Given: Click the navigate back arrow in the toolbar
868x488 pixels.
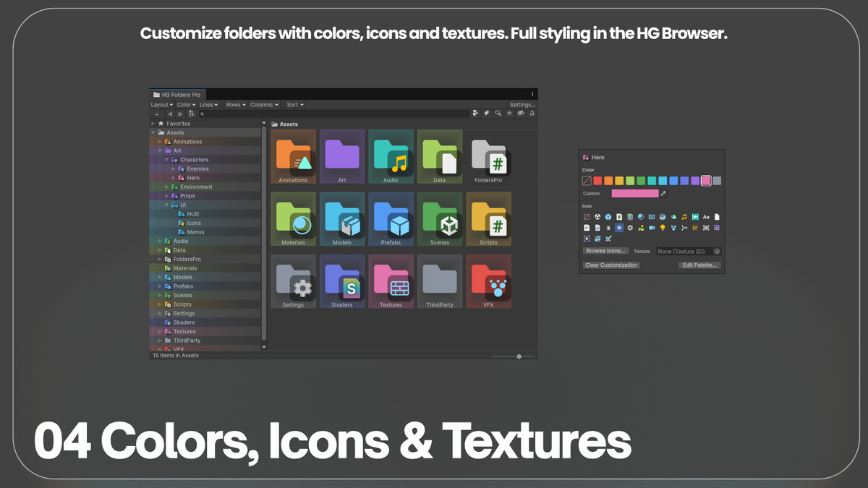Looking at the screenshot, I should (x=170, y=114).
